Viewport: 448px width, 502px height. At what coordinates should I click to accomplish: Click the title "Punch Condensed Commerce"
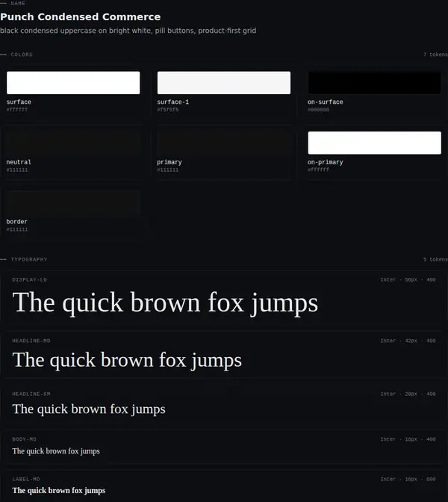(x=81, y=16)
